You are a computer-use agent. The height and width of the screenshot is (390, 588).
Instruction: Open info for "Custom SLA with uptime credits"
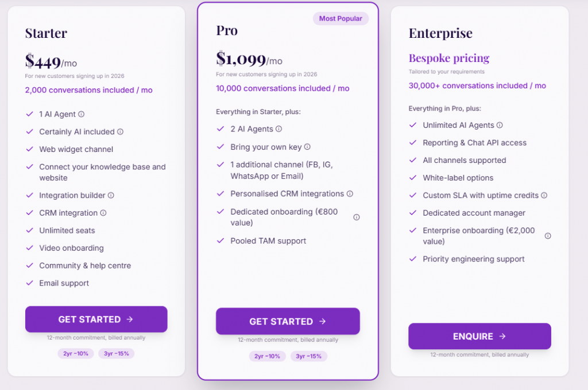point(545,195)
